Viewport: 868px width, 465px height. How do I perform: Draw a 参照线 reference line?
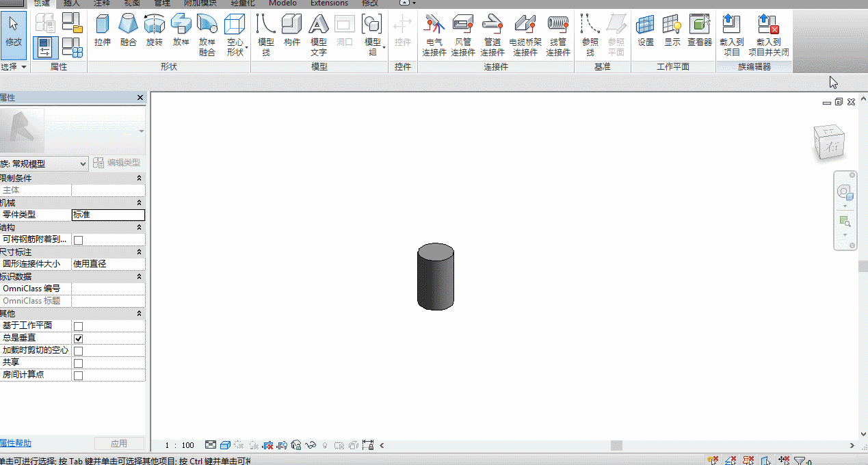pyautogui.click(x=590, y=35)
